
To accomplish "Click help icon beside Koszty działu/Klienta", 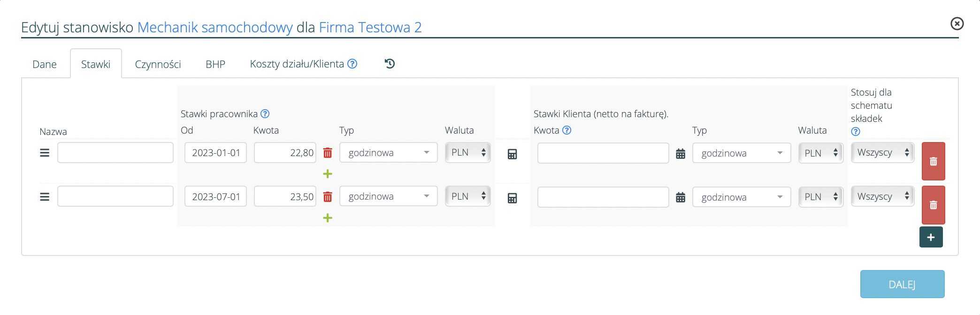I will 352,64.
